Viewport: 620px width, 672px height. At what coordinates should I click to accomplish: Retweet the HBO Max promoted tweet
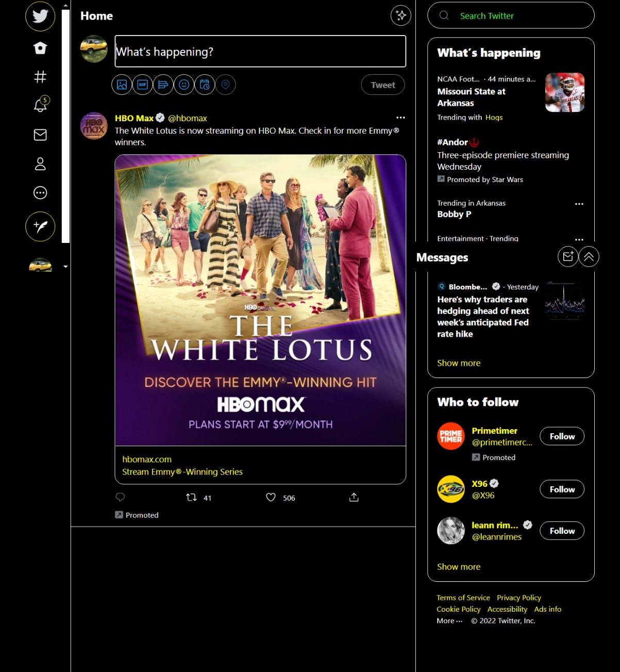click(x=191, y=497)
